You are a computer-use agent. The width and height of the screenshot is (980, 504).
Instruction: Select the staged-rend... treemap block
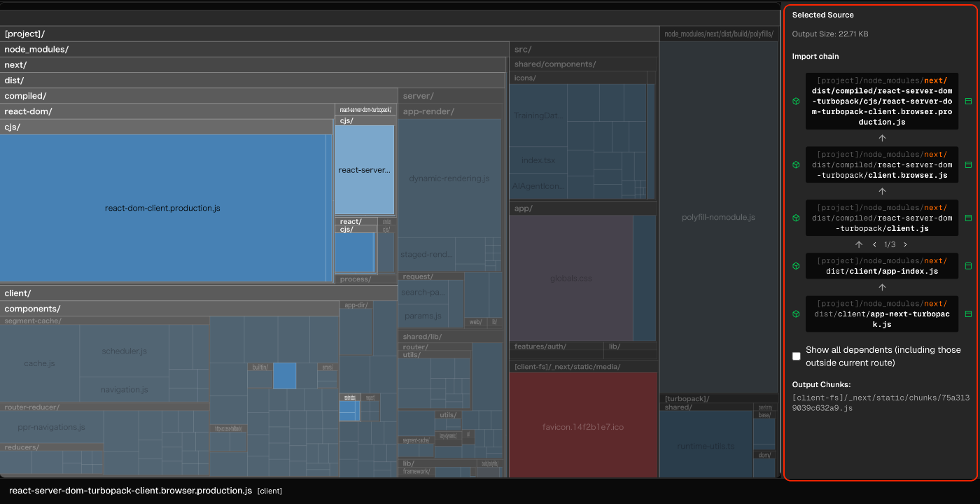427,254
